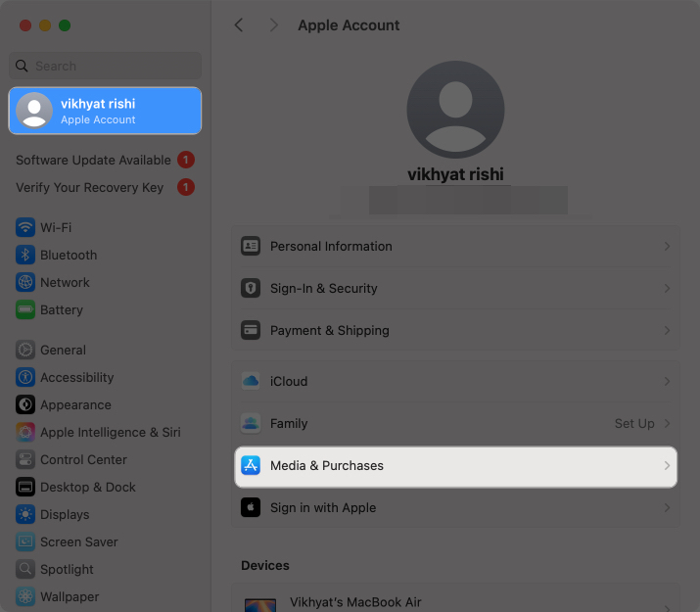
Task: Expand Sign-In & Security row chevron
Action: click(x=667, y=288)
